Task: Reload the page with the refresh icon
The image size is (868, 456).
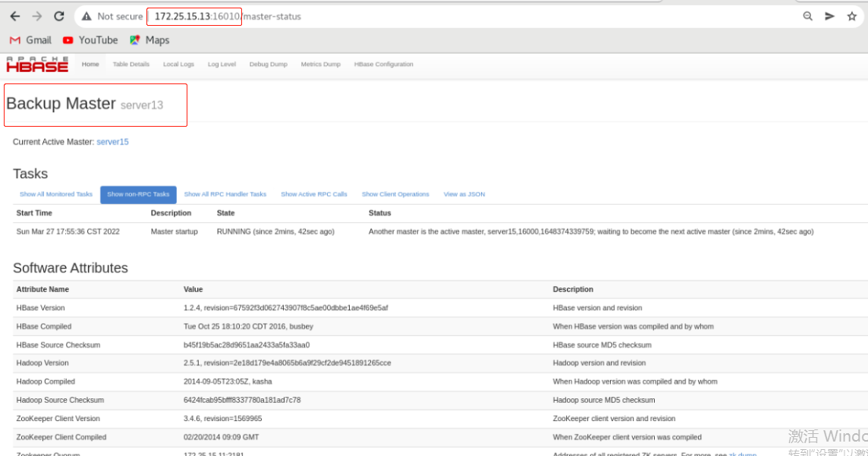Action: coord(59,17)
